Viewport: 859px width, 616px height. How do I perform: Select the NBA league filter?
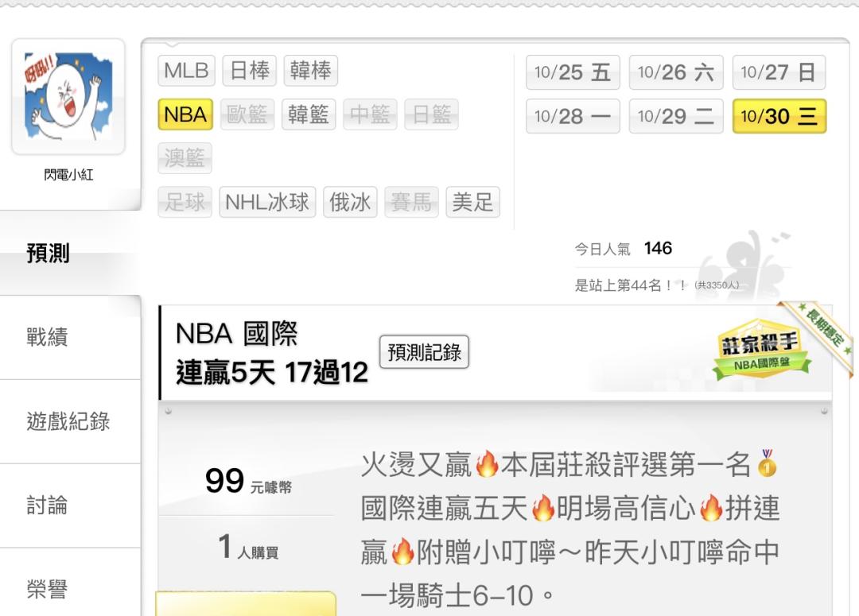click(185, 114)
